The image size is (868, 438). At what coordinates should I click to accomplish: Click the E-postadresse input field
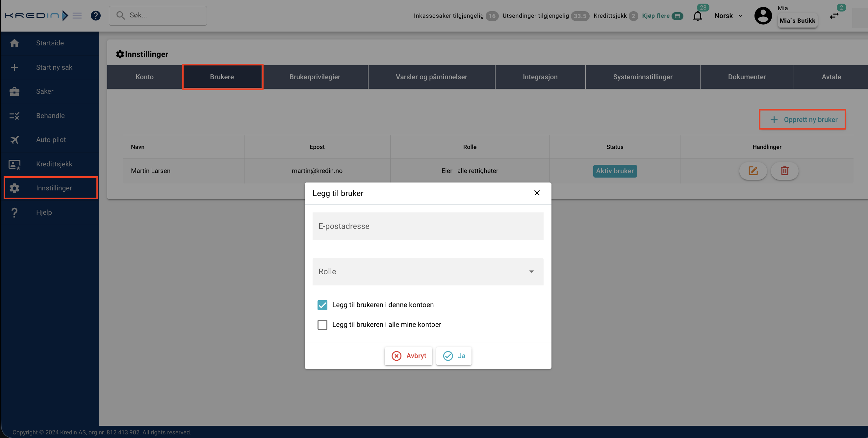[x=428, y=226]
